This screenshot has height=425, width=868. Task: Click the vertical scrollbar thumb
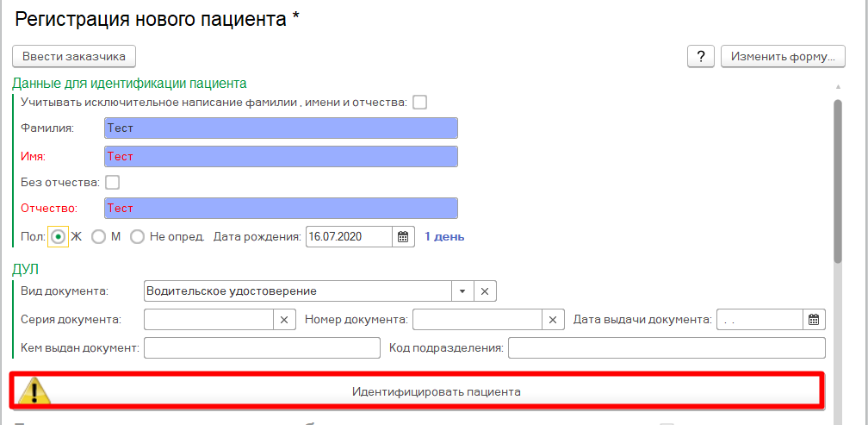838,181
